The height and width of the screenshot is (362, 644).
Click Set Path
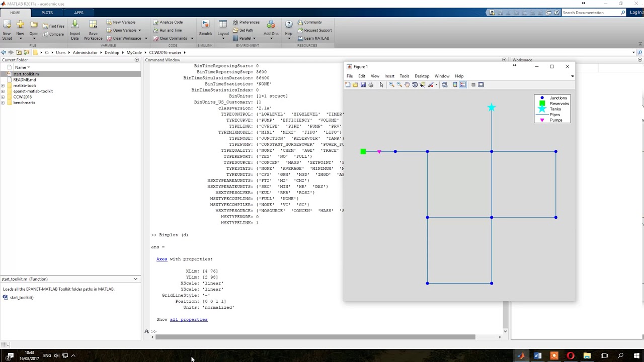click(x=243, y=30)
